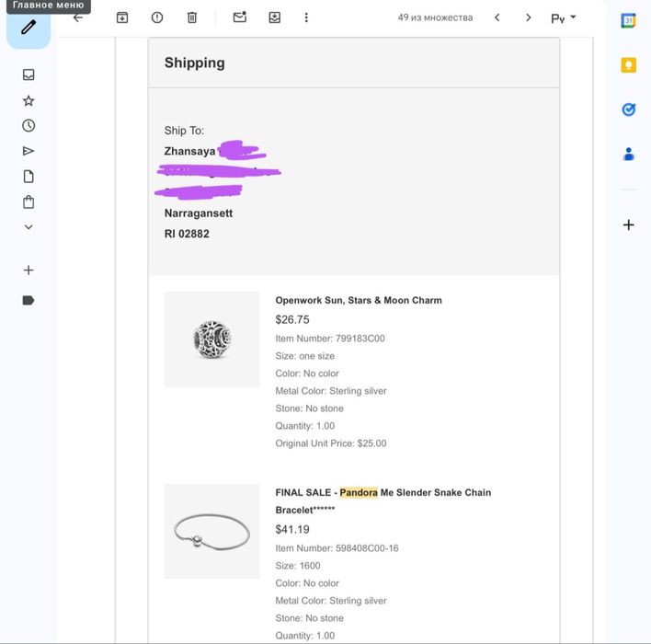Viewport: 651px width, 644px height.
Task: Open Drafts in sidebar
Action: coord(29,177)
